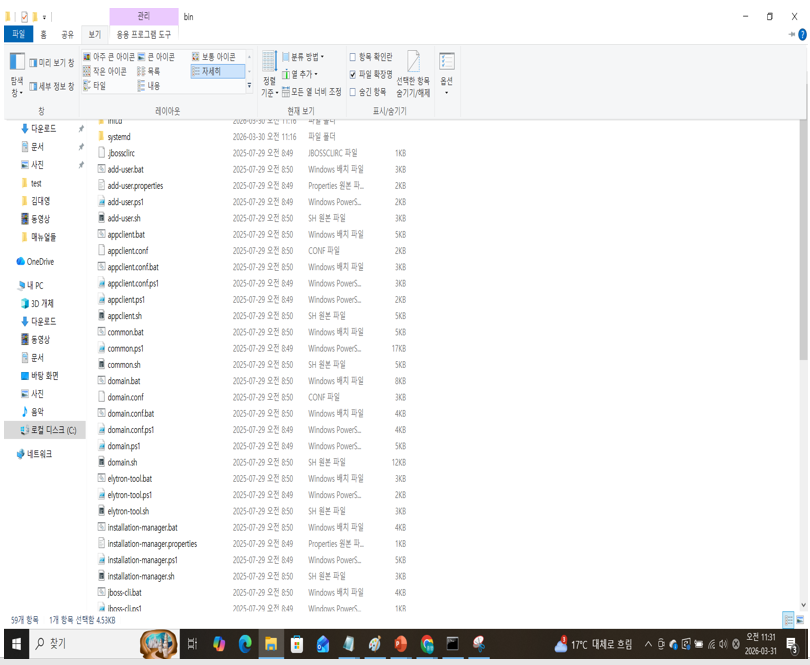Uncheck the 파일 확장명 checkbox
The width and height of the screenshot is (810, 665).
click(x=353, y=74)
